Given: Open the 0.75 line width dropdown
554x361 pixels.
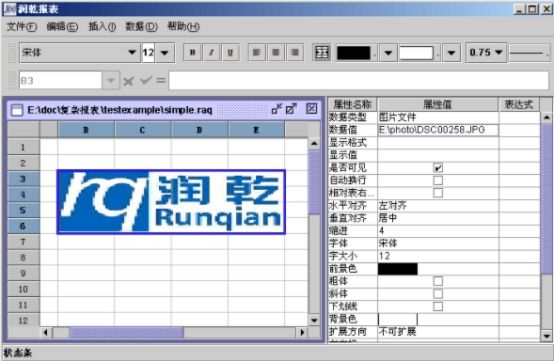Looking at the screenshot, I should (x=487, y=53).
